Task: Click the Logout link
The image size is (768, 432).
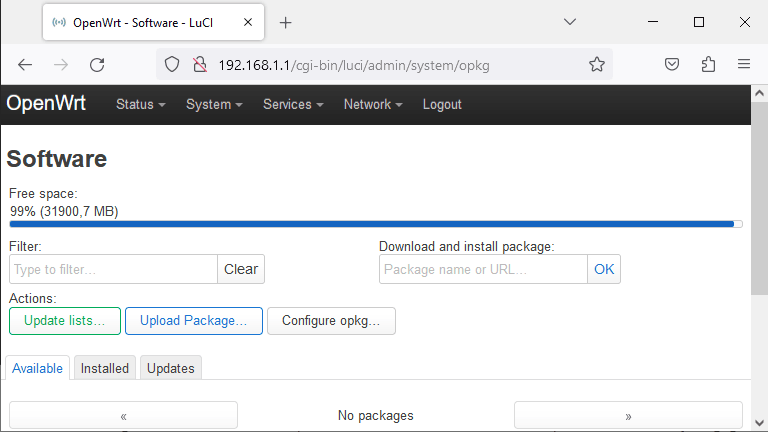Action: point(442,104)
